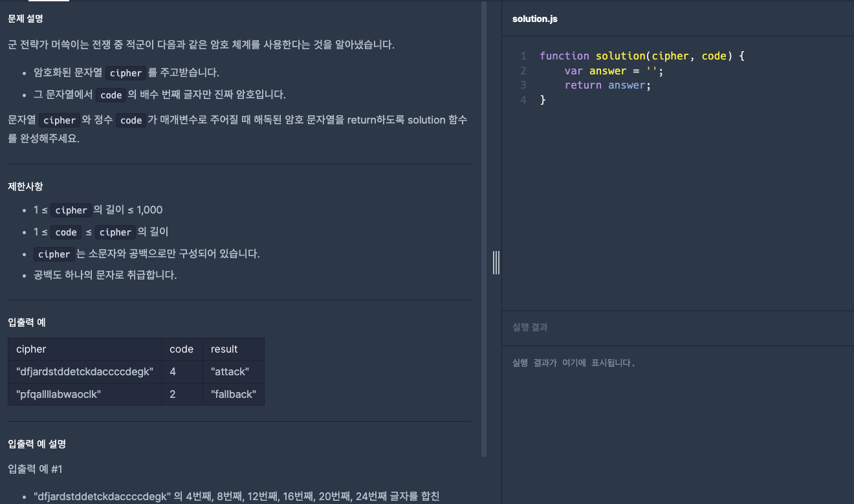Click the "attack" result cell
The height and width of the screenshot is (504, 854).
pos(234,372)
